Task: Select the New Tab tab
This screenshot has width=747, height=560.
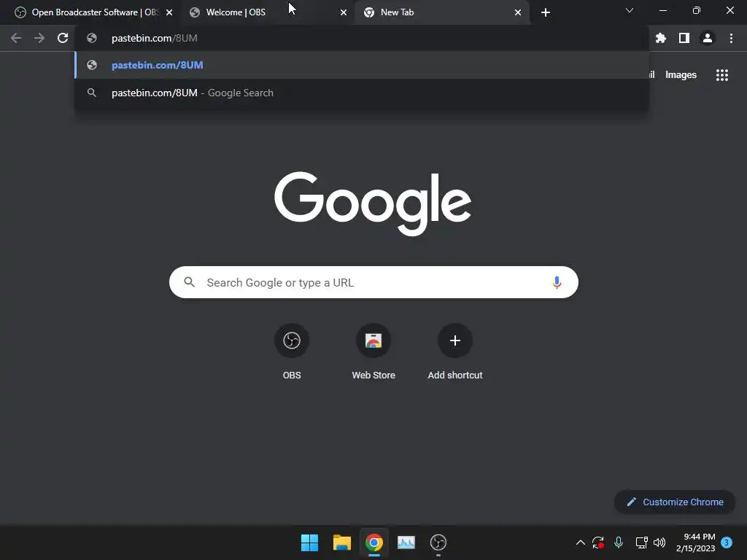Action: (x=441, y=12)
